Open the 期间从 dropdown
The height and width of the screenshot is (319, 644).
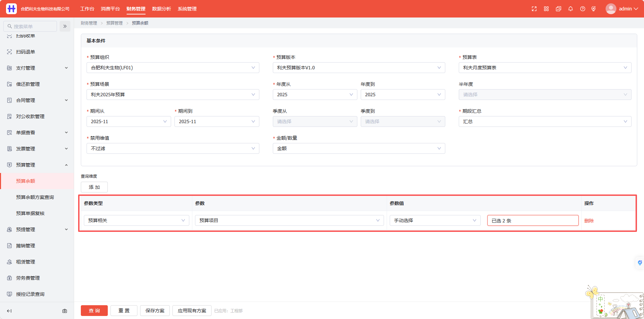129,121
